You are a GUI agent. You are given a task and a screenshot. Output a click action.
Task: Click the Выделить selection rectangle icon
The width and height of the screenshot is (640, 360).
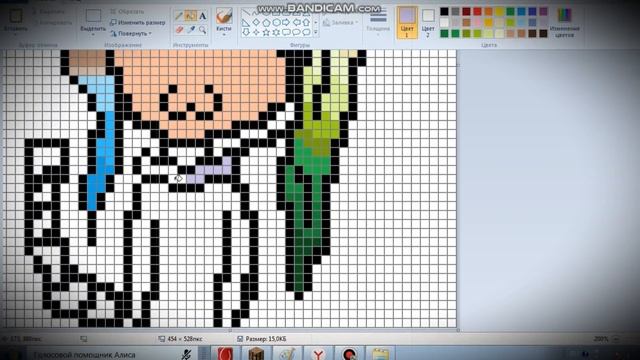point(93,16)
